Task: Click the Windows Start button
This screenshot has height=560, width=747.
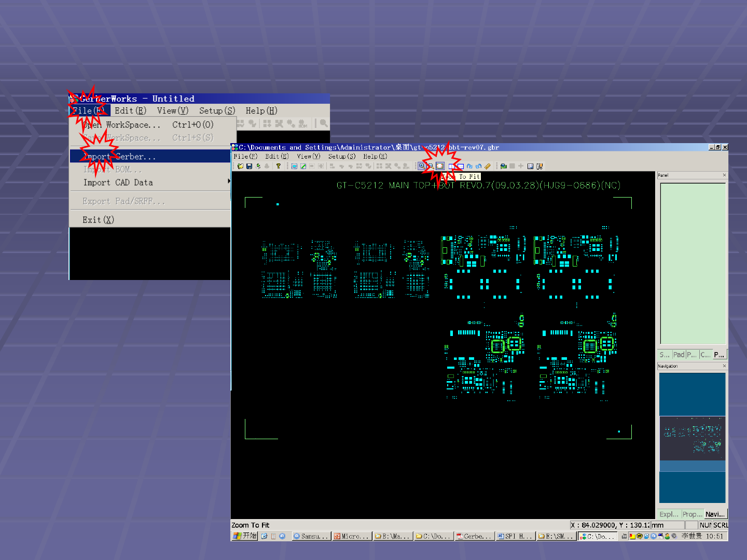Action: coord(245,536)
